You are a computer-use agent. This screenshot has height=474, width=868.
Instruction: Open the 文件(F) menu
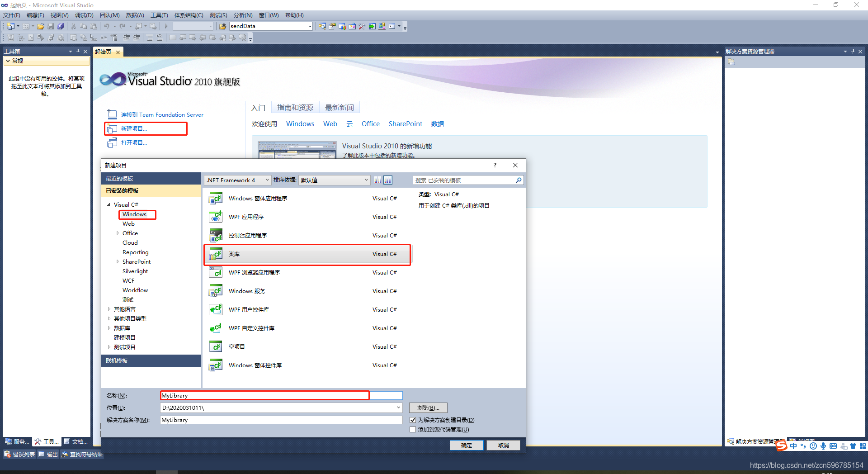(11, 15)
